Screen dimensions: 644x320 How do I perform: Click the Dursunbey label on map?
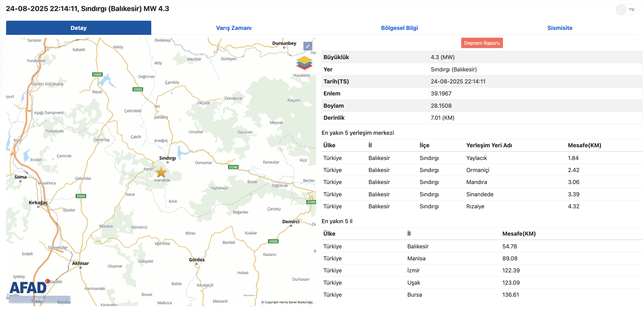284,43
